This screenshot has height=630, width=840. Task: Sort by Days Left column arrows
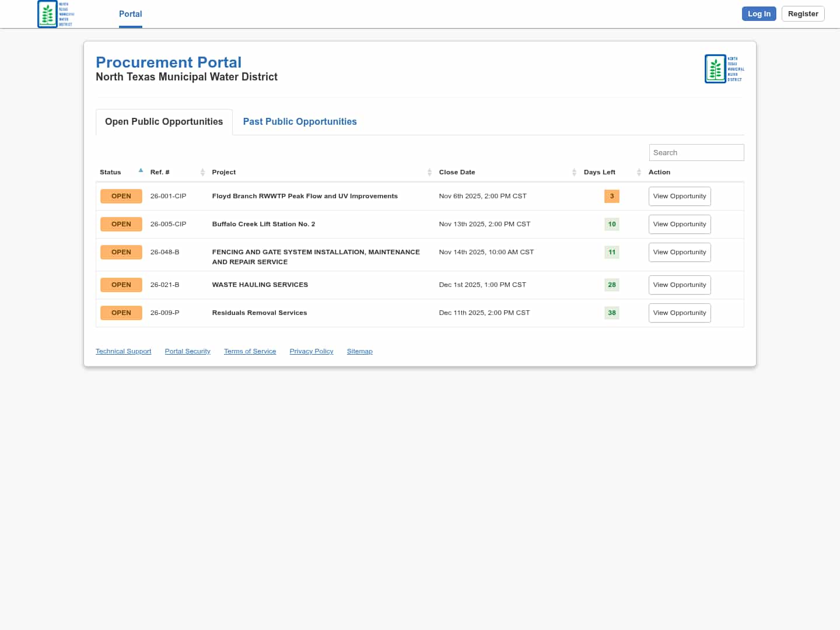[639, 172]
